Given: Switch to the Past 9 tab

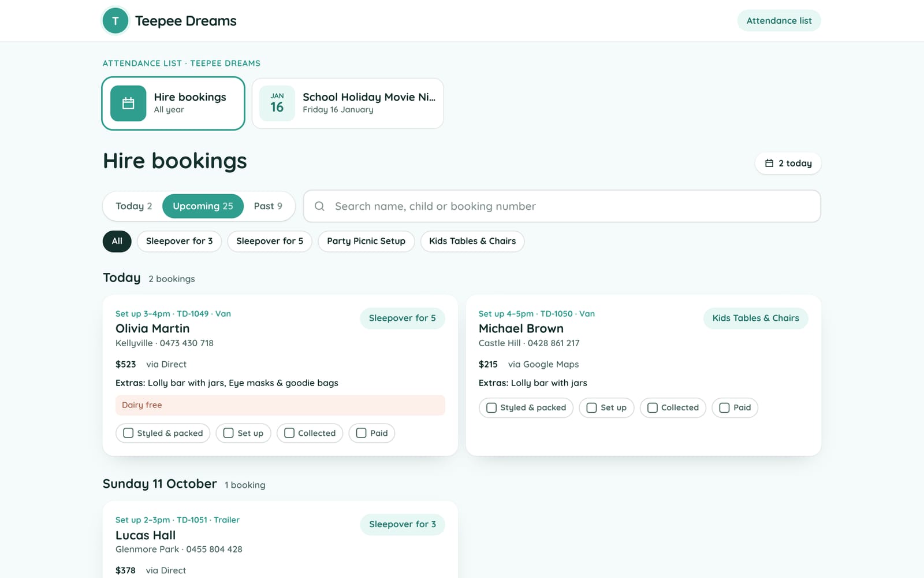Looking at the screenshot, I should [x=268, y=206].
